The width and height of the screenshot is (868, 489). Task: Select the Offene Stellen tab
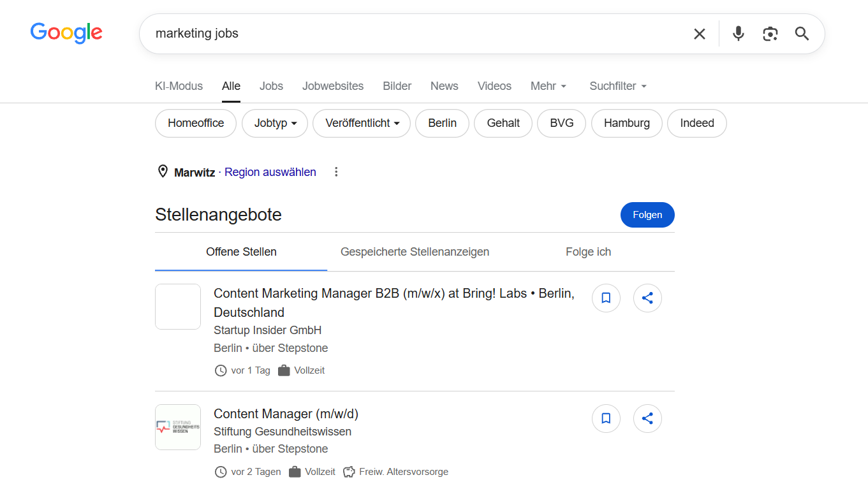241,252
